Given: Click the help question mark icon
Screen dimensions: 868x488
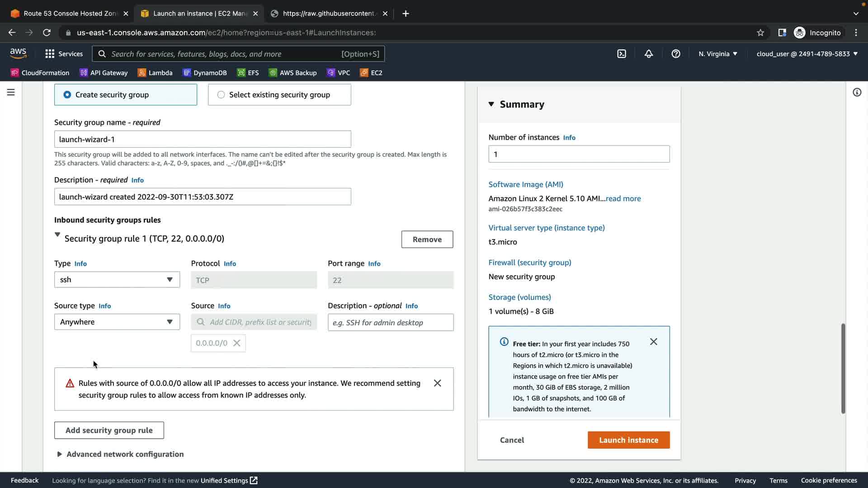Looking at the screenshot, I should point(676,54).
